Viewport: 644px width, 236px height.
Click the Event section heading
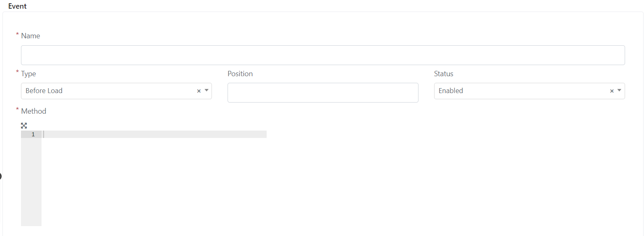tap(17, 6)
